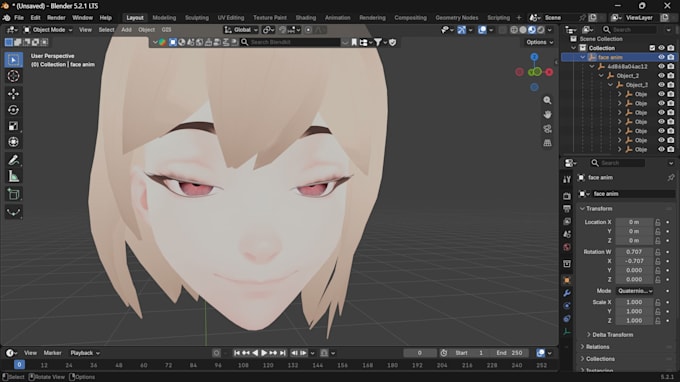Viewport: 680px width, 382px height.
Task: Jump to the last frame
Action: point(283,353)
